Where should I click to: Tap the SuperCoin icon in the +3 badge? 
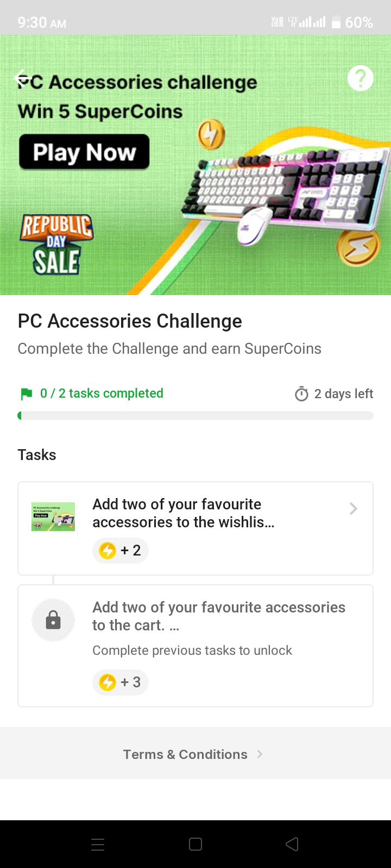click(107, 682)
